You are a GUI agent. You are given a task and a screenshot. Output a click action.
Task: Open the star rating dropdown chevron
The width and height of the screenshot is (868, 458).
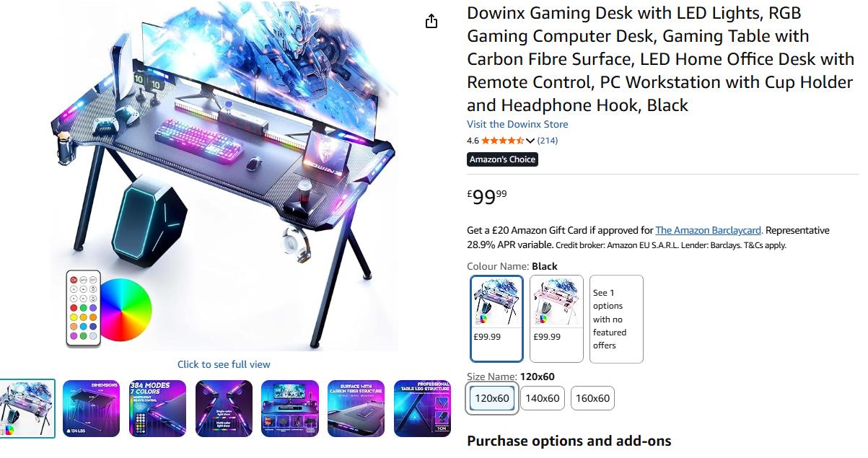click(x=530, y=141)
